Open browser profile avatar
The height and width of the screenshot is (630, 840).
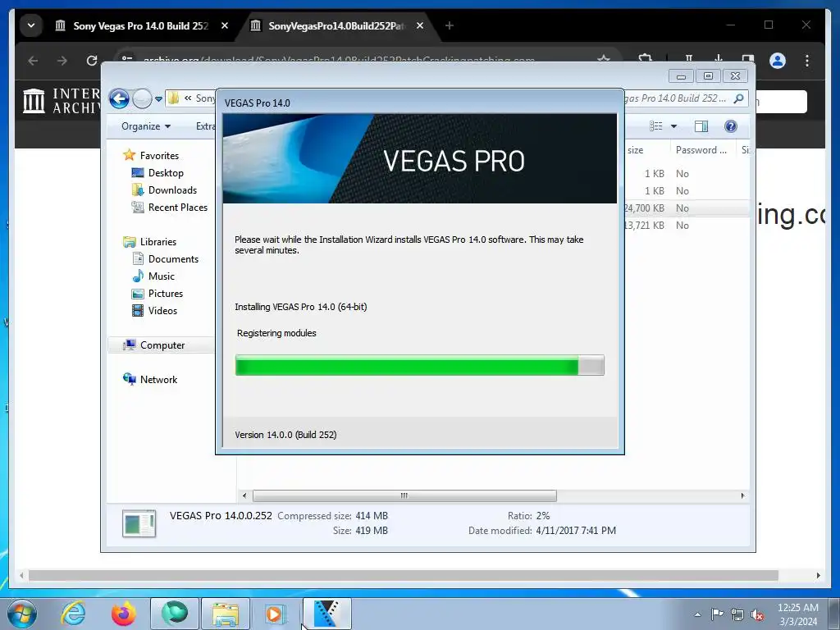coord(778,61)
